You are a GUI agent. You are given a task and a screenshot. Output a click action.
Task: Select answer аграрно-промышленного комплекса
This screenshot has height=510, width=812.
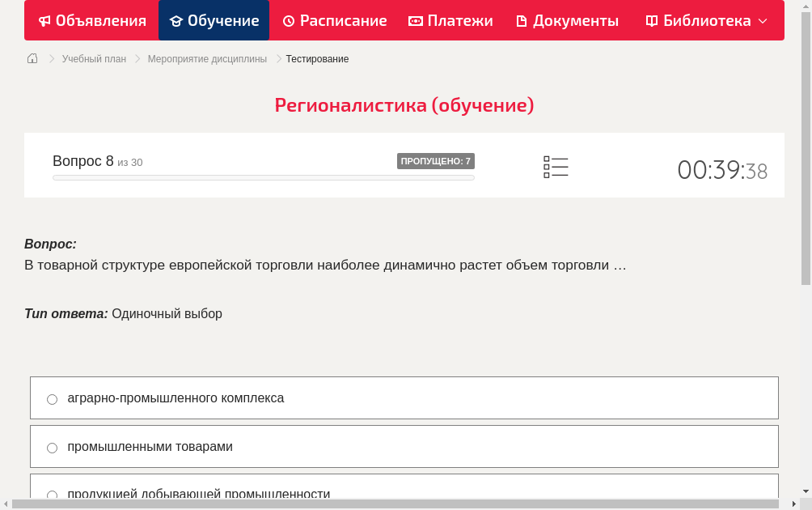click(52, 398)
